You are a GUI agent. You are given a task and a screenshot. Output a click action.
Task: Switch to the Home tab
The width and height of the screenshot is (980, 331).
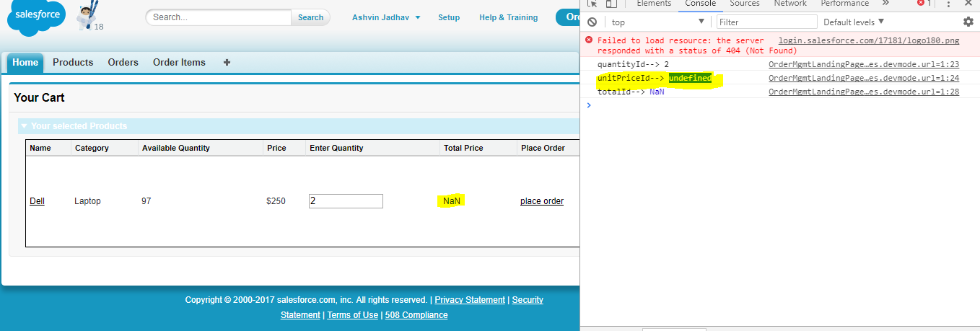point(25,63)
